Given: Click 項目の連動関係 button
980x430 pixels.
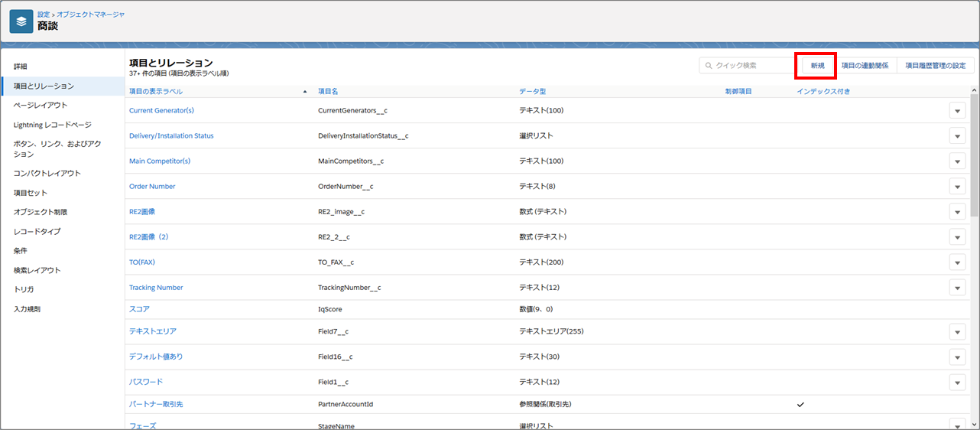Looking at the screenshot, I should click(x=865, y=66).
